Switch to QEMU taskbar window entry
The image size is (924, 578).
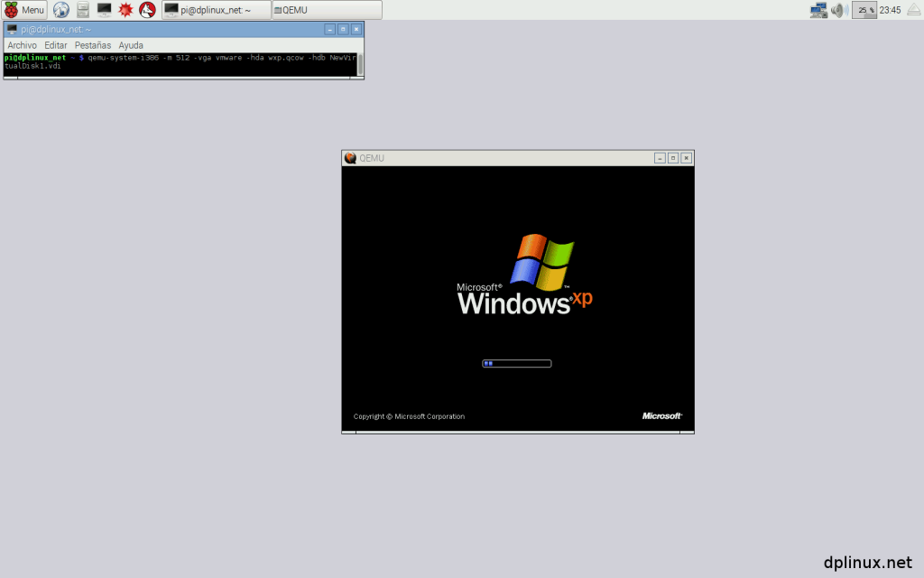327,10
